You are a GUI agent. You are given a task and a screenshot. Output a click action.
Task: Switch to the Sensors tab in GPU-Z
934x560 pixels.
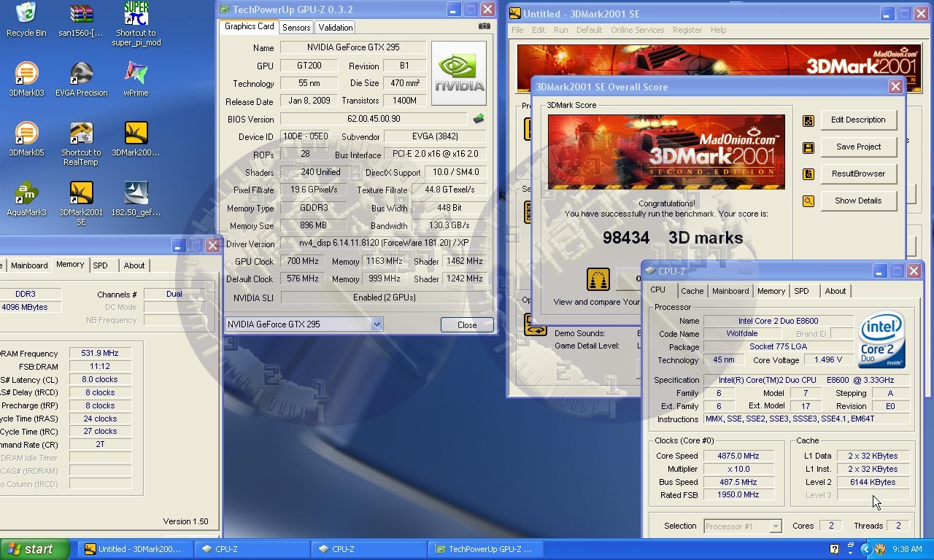296,27
